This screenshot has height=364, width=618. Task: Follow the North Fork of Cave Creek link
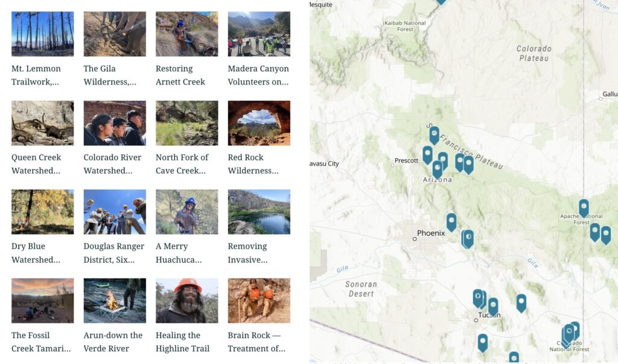tap(182, 164)
